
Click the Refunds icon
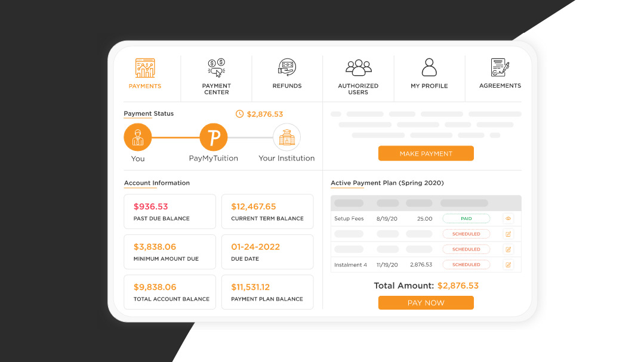click(287, 67)
